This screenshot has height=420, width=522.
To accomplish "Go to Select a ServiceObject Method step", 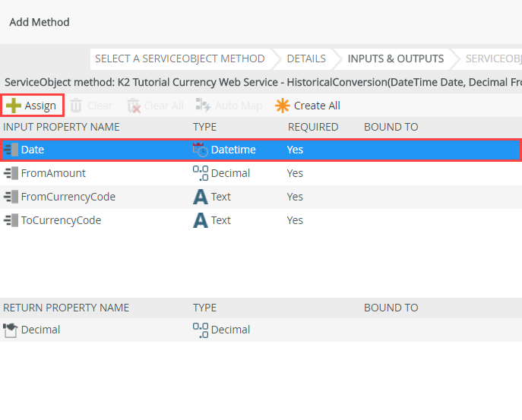I will [179, 58].
